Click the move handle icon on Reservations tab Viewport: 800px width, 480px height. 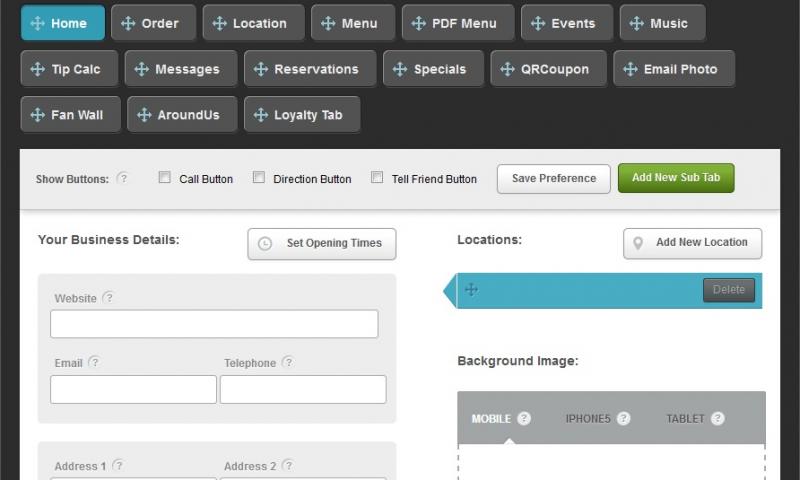[x=261, y=69]
